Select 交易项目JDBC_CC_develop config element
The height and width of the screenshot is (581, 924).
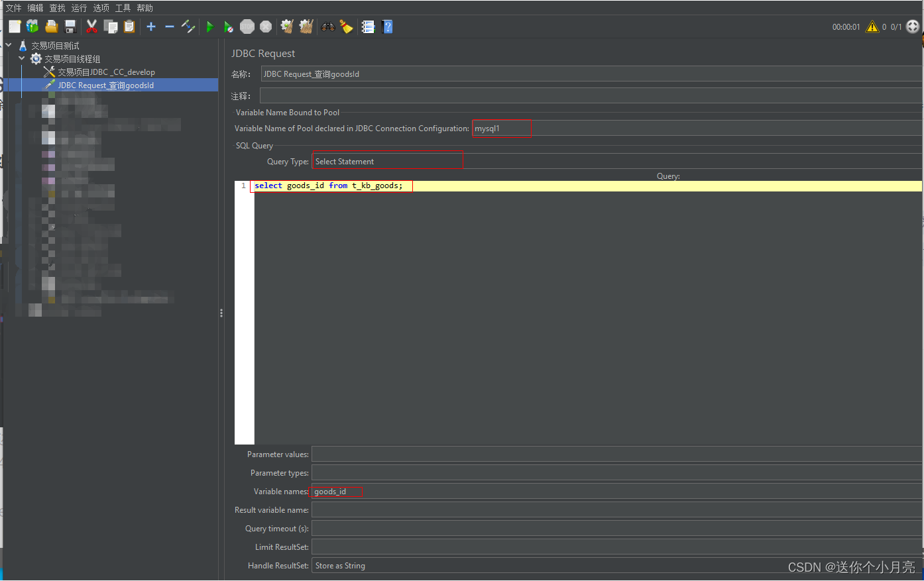(x=106, y=72)
